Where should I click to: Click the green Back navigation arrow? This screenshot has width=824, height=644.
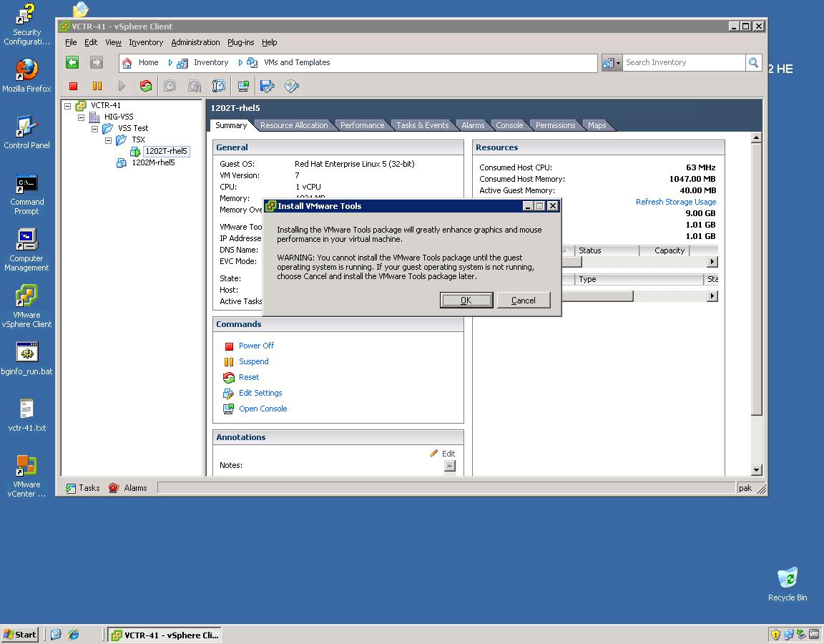click(72, 62)
